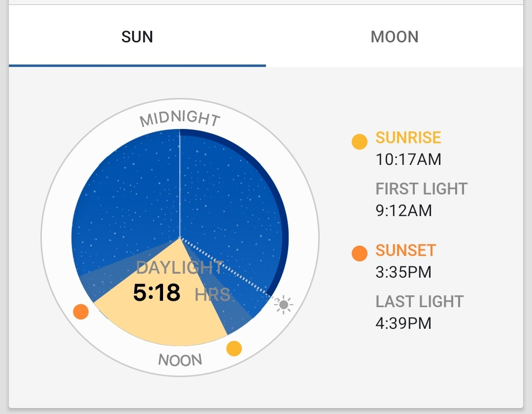This screenshot has width=532, height=414.
Task: Click the NOON label on the dial
Action: pyautogui.click(x=180, y=359)
